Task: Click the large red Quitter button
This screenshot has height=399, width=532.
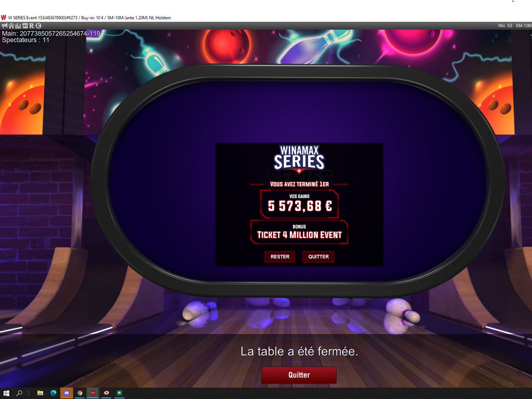Action: click(299, 375)
